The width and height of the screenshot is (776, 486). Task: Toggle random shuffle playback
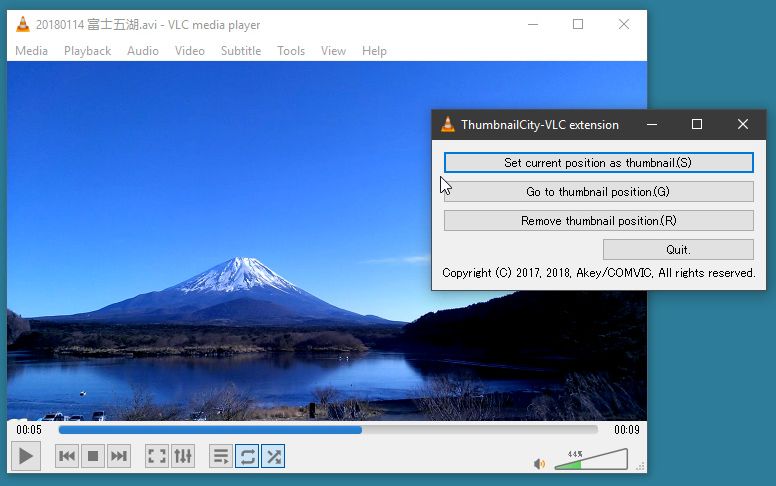(273, 456)
